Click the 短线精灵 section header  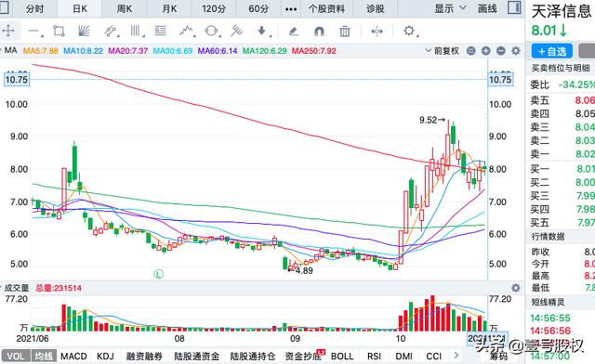tap(548, 302)
